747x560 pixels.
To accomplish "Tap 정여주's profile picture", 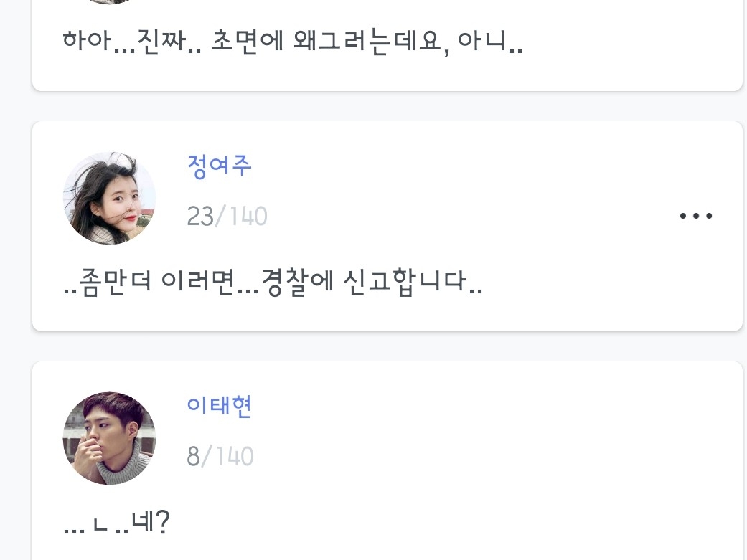I will [110, 199].
